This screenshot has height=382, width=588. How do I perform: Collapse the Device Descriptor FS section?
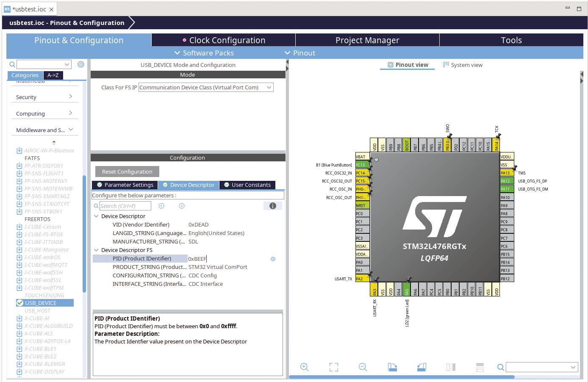97,250
